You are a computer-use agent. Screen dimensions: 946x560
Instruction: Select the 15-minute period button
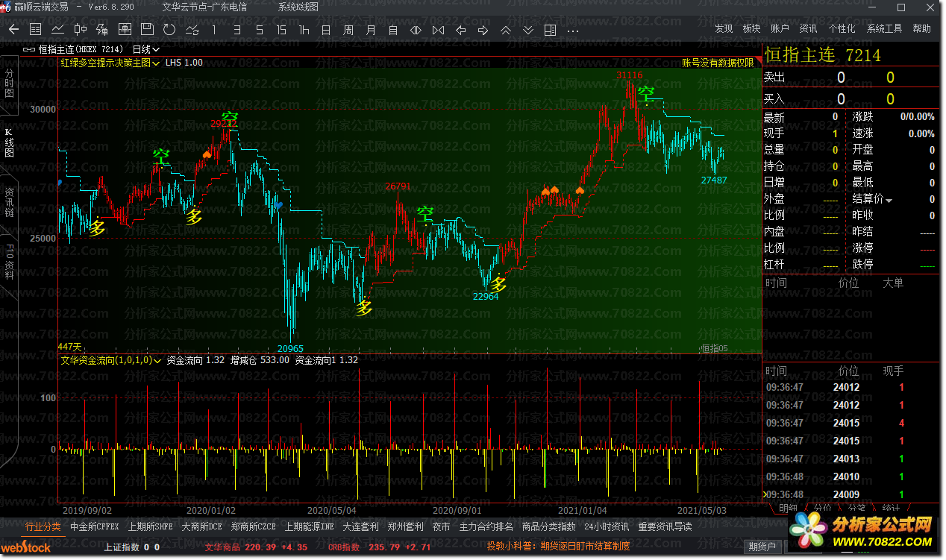[x=281, y=30]
